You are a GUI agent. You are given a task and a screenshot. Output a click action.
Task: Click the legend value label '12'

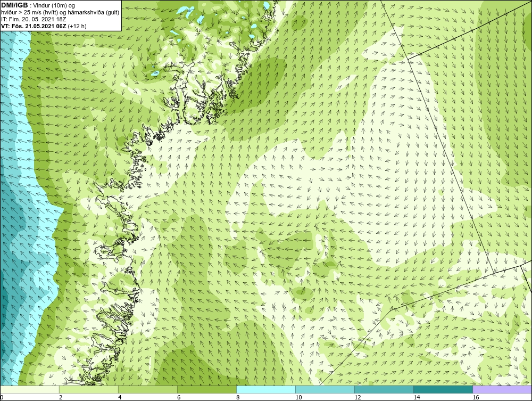(x=358, y=398)
